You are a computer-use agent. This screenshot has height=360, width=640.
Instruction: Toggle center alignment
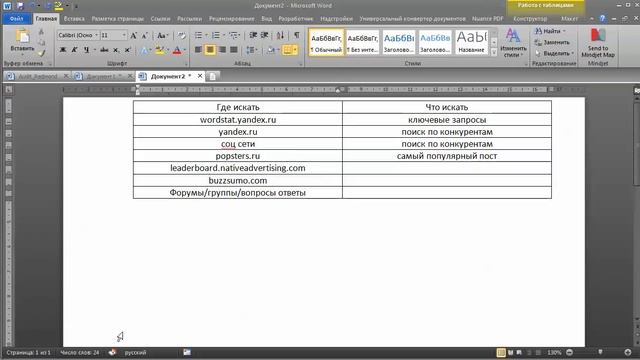point(210,50)
